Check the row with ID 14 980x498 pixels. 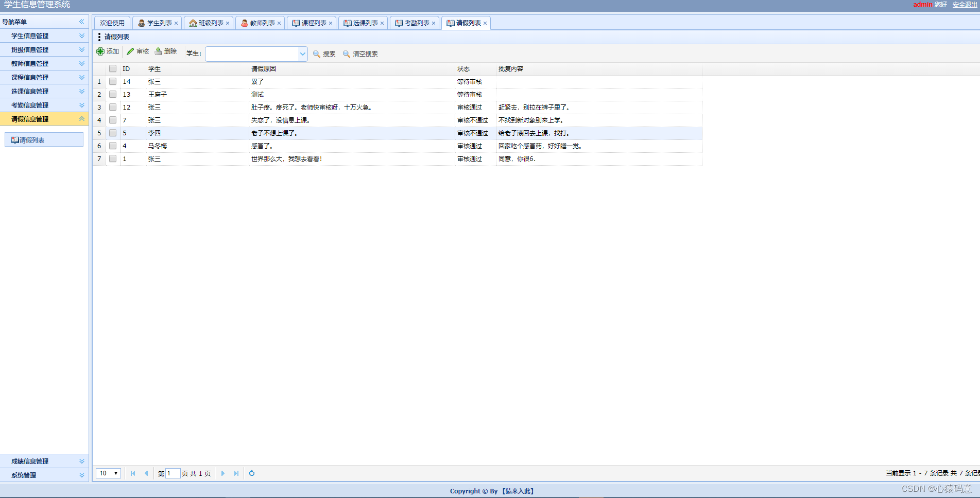113,82
